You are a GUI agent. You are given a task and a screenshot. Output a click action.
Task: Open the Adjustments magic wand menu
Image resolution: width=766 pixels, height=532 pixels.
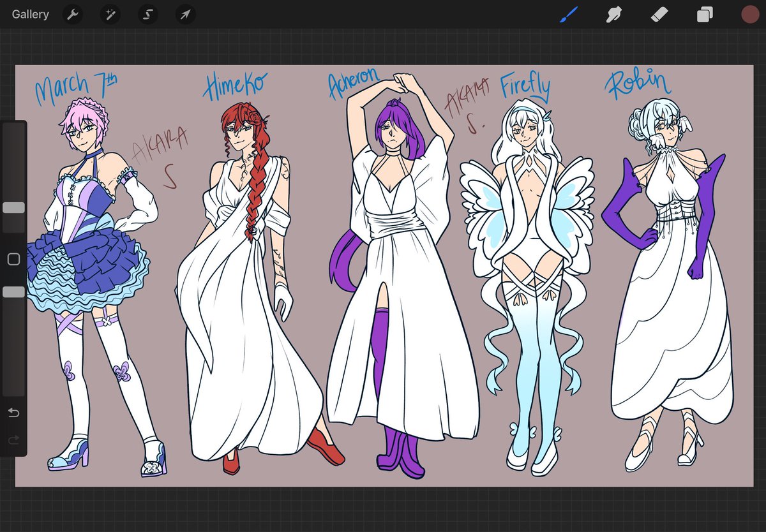[110, 15]
